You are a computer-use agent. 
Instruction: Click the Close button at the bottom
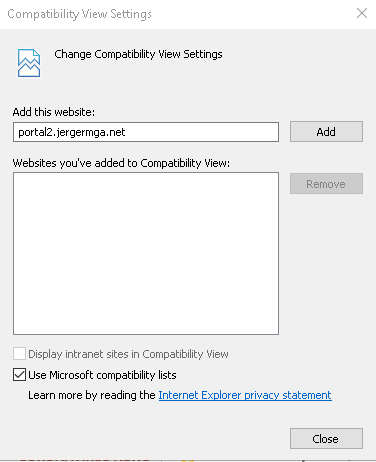coord(326,439)
